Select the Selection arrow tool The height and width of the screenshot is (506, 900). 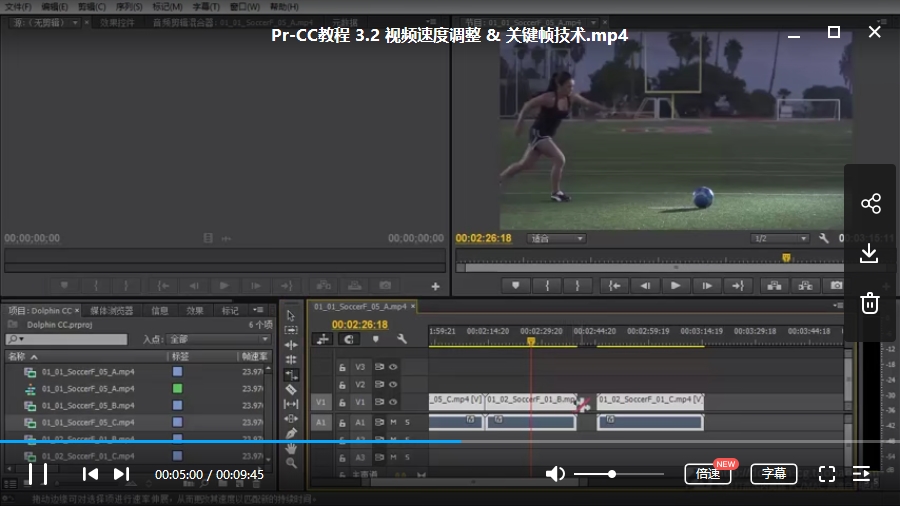(x=291, y=316)
